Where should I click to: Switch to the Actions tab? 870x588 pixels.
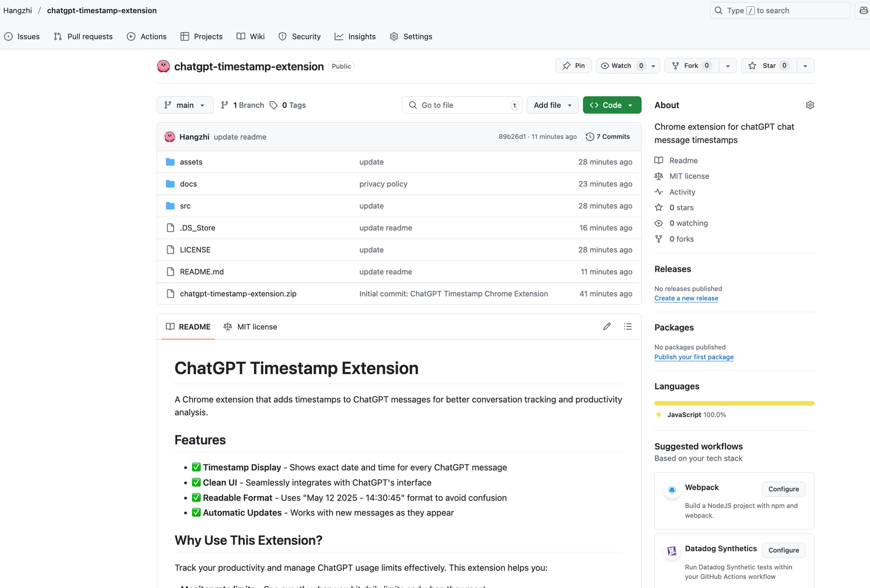pos(147,37)
